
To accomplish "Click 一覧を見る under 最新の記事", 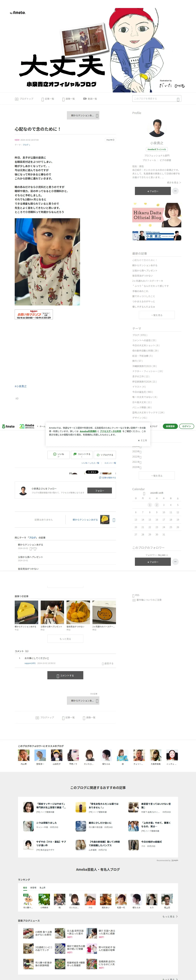I will click(156, 315).
